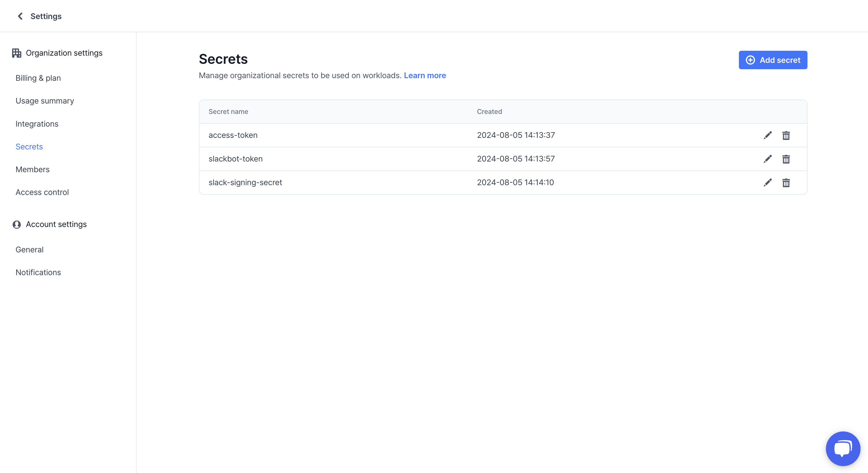Go back using the Settings arrow
Image resolution: width=868 pixels, height=473 pixels.
click(20, 16)
